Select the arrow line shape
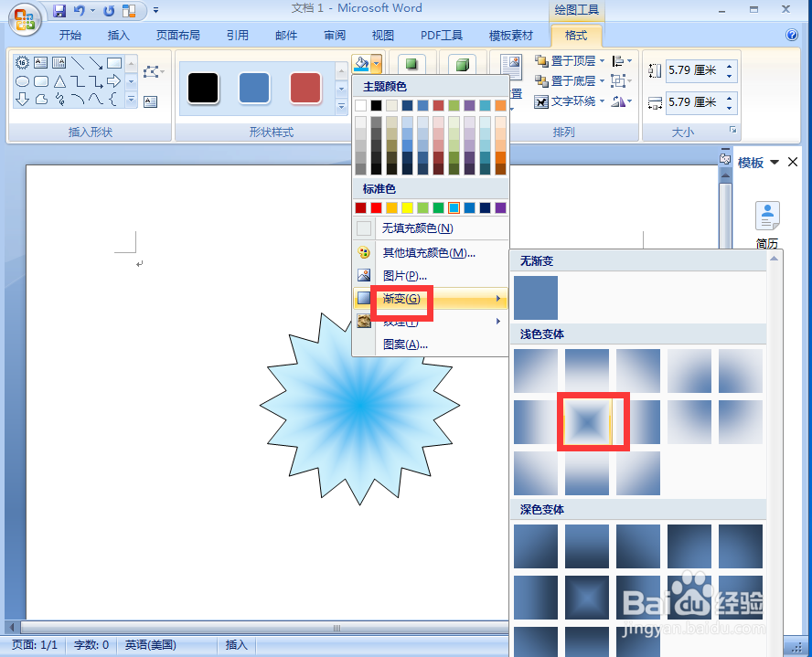 click(96, 63)
